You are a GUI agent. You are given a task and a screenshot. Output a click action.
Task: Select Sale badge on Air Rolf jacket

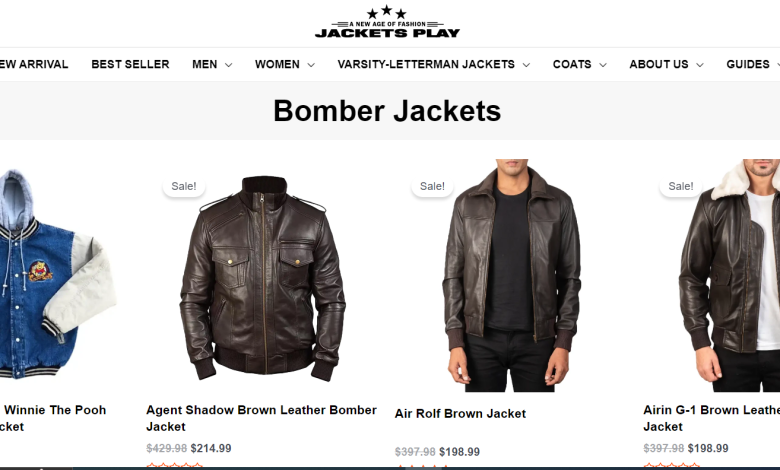[x=432, y=187]
